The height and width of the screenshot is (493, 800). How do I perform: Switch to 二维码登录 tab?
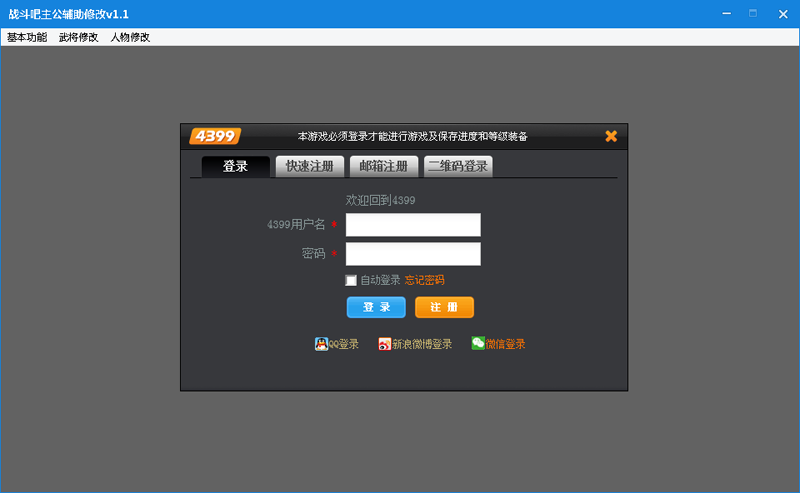(x=458, y=166)
